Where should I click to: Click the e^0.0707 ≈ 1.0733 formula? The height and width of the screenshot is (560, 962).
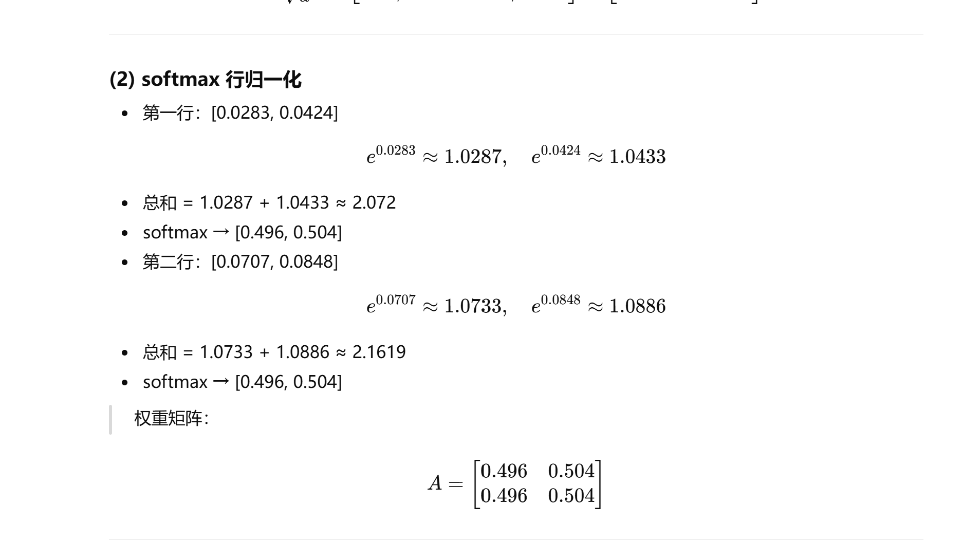(x=437, y=305)
